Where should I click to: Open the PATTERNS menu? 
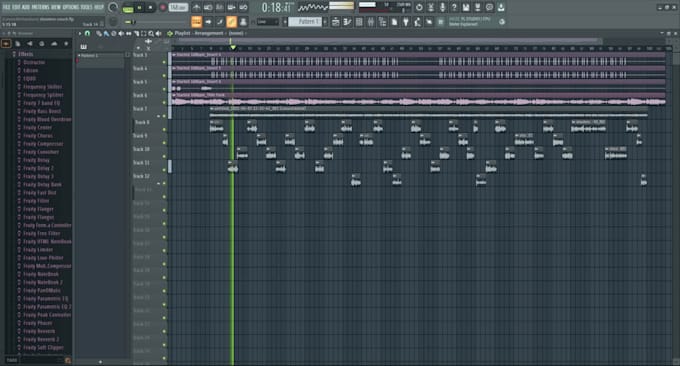click(40, 7)
